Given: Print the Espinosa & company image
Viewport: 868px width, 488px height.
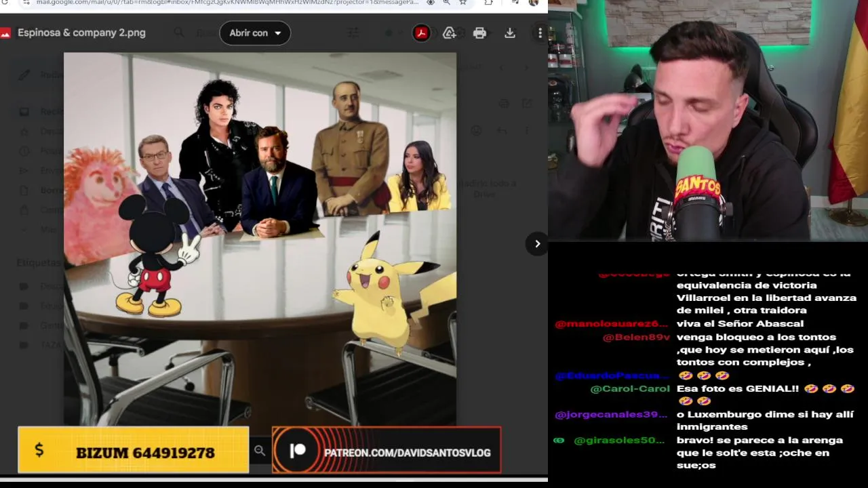Looking at the screenshot, I should pyautogui.click(x=479, y=33).
